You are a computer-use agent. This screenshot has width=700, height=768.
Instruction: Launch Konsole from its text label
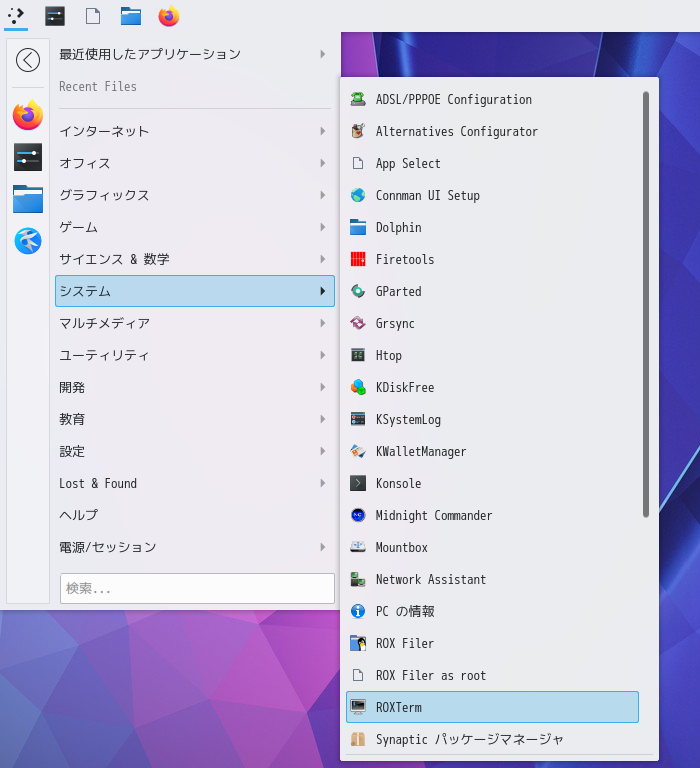398,483
